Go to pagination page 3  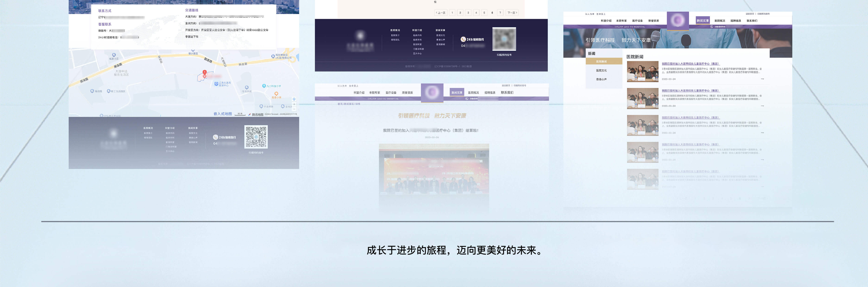(x=468, y=13)
